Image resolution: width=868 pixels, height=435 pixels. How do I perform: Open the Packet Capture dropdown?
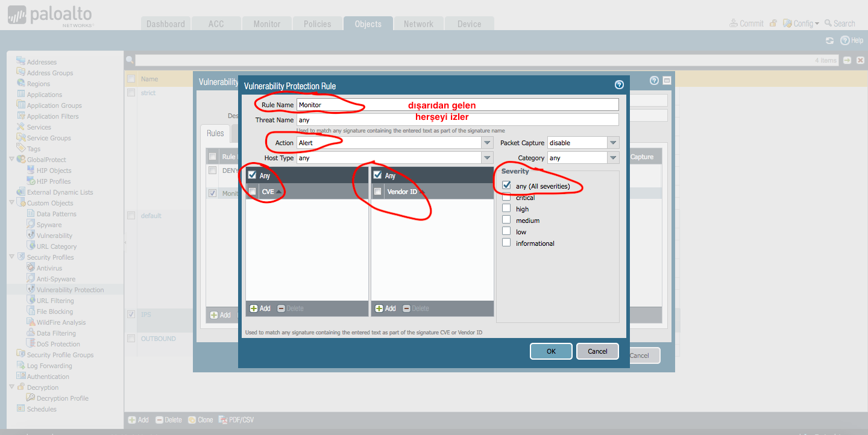pos(613,143)
